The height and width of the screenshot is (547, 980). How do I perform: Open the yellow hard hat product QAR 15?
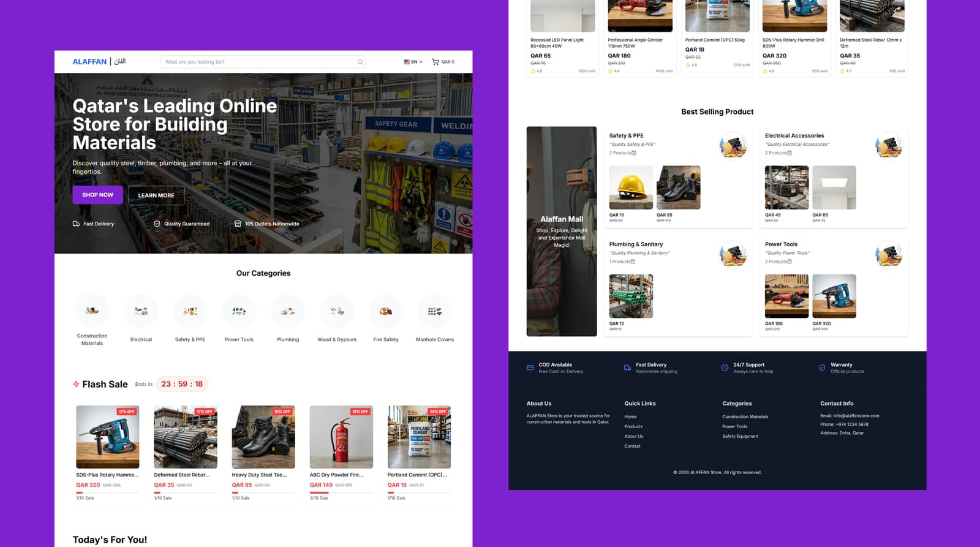631,187
